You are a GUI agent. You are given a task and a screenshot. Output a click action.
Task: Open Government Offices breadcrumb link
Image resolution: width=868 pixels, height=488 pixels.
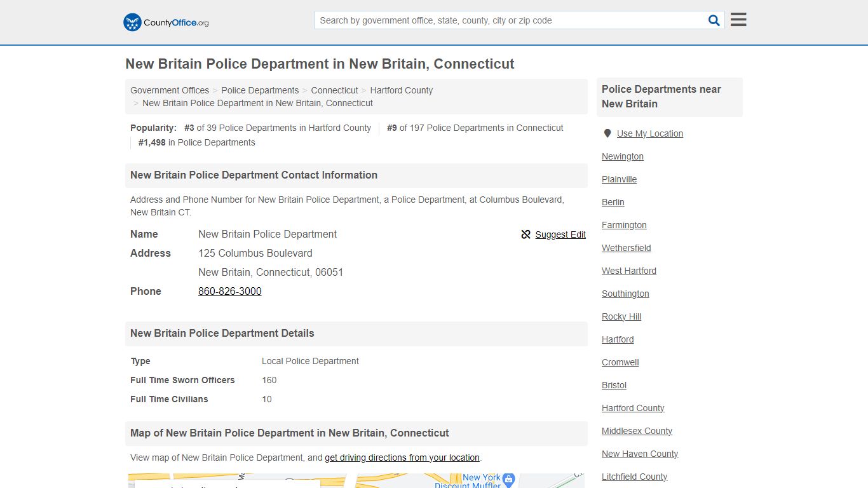(x=170, y=90)
